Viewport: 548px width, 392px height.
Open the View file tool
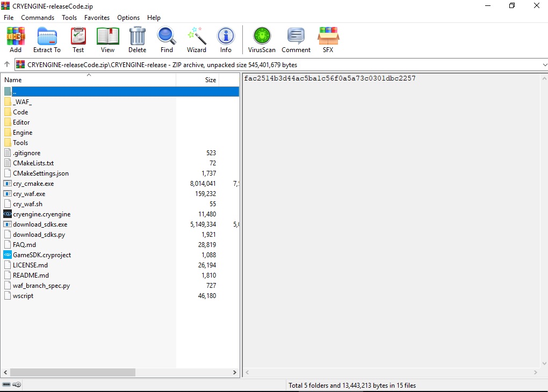coord(107,37)
